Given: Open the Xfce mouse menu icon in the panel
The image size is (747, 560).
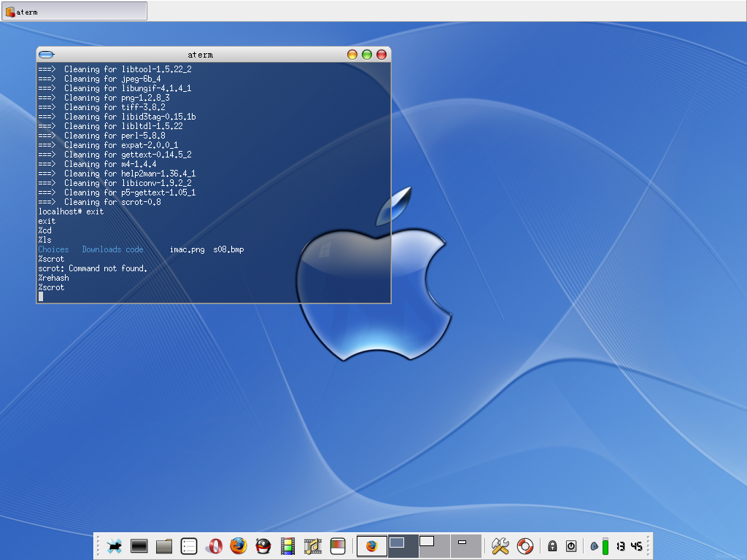Looking at the screenshot, I should click(115, 545).
